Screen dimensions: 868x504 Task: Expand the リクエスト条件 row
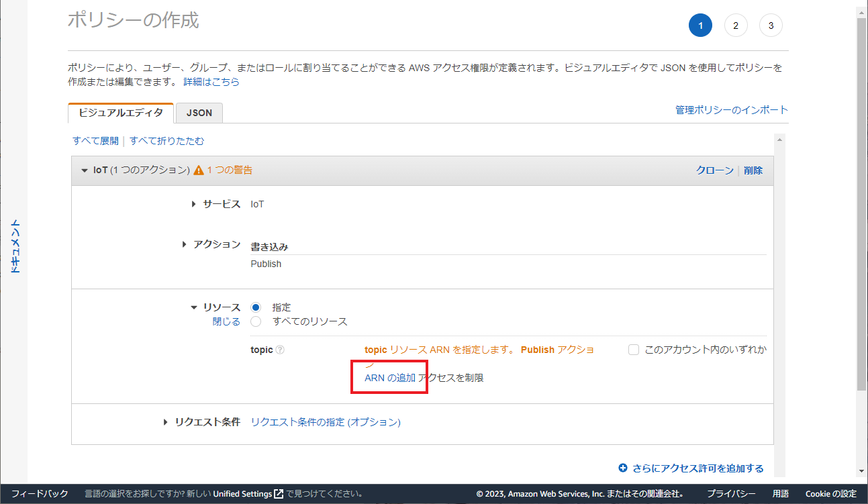coord(166,422)
